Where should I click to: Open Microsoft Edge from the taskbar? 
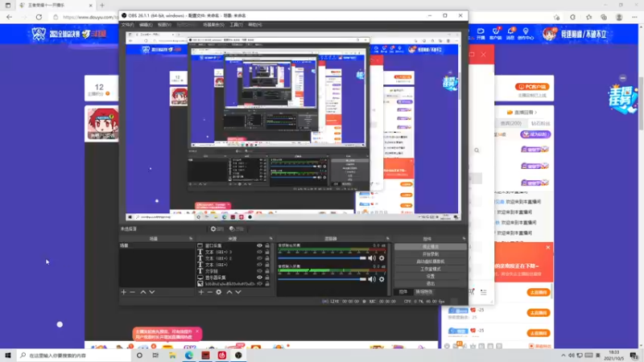(x=189, y=355)
